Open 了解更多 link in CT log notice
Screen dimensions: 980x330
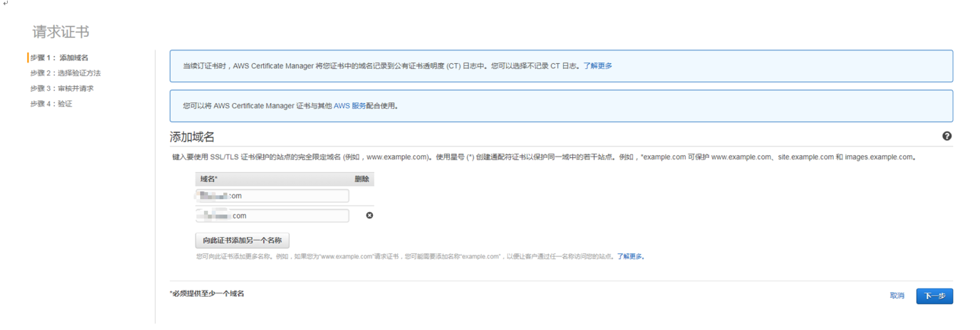(597, 66)
